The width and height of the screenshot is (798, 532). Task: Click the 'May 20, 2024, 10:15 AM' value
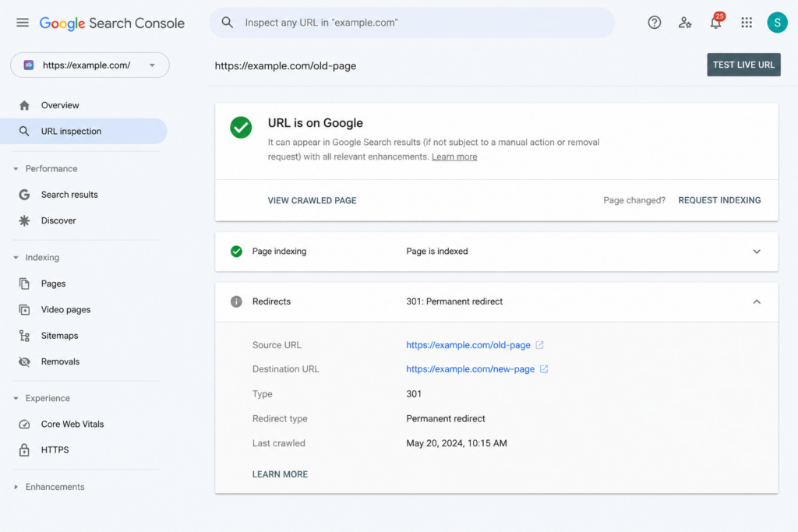457,443
